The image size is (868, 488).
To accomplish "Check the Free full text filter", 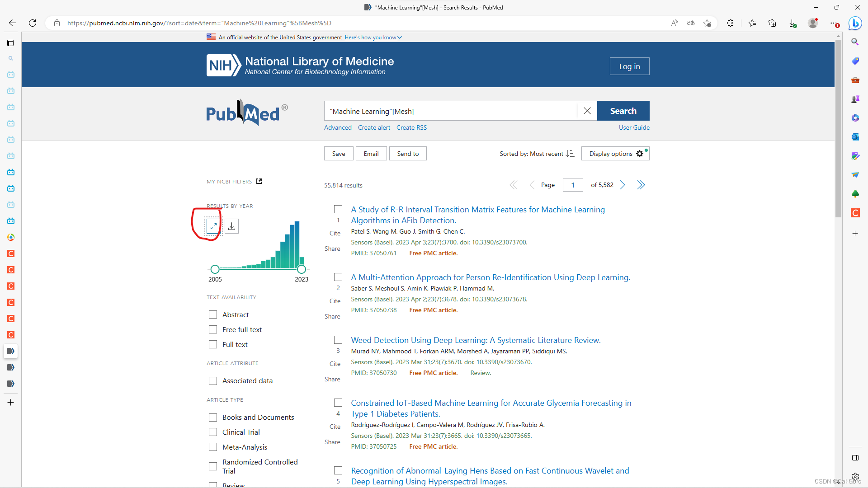I will (x=213, y=329).
